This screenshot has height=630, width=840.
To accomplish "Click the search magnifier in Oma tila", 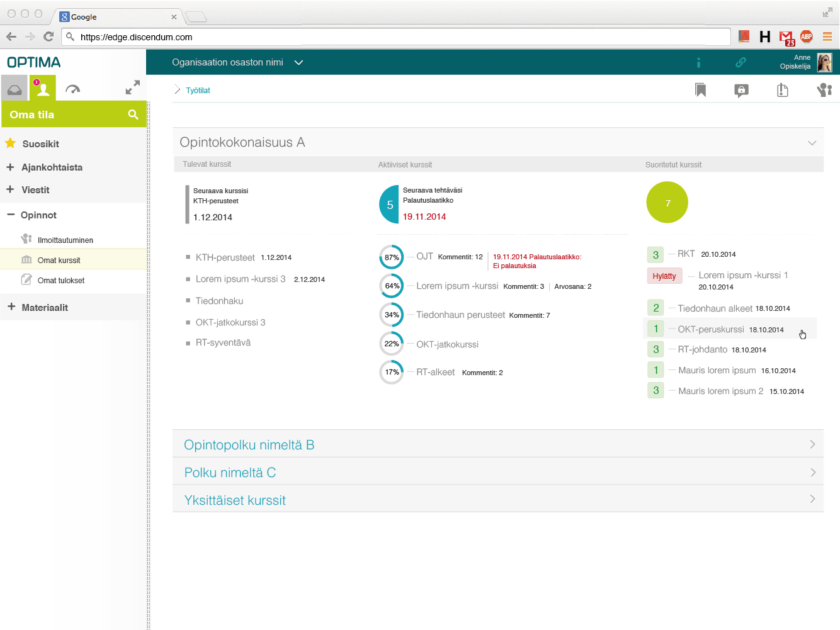I will (133, 115).
